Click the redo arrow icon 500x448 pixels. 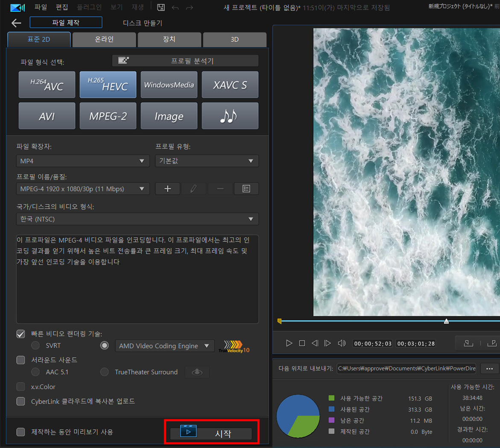coord(190,7)
